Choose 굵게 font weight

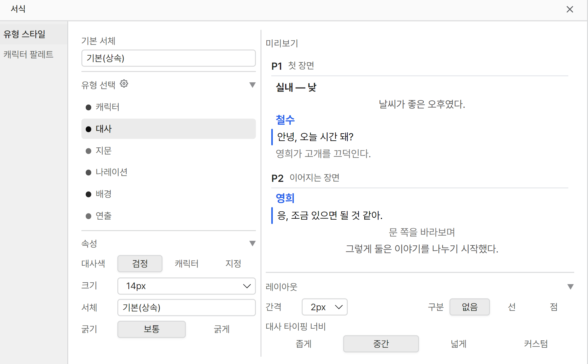click(x=221, y=329)
